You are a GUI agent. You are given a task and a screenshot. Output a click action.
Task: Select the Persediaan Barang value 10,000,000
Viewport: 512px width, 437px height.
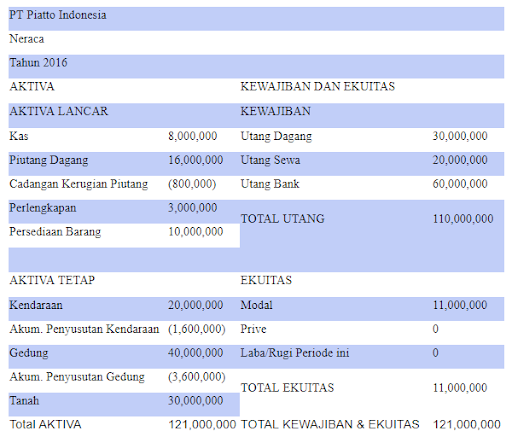coord(196,232)
